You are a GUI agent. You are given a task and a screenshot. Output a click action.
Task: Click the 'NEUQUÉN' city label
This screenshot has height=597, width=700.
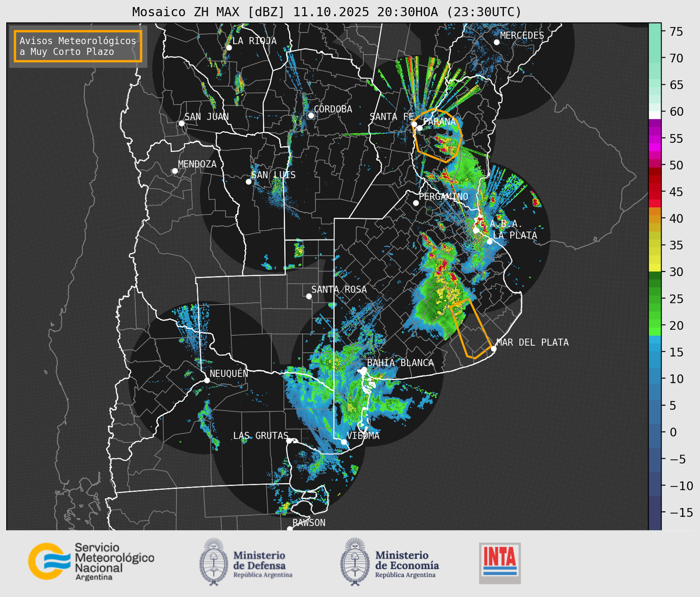(x=229, y=374)
